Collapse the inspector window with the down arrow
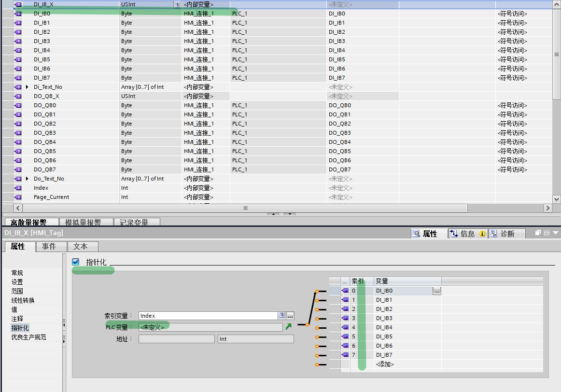561x392 pixels. 556,233
